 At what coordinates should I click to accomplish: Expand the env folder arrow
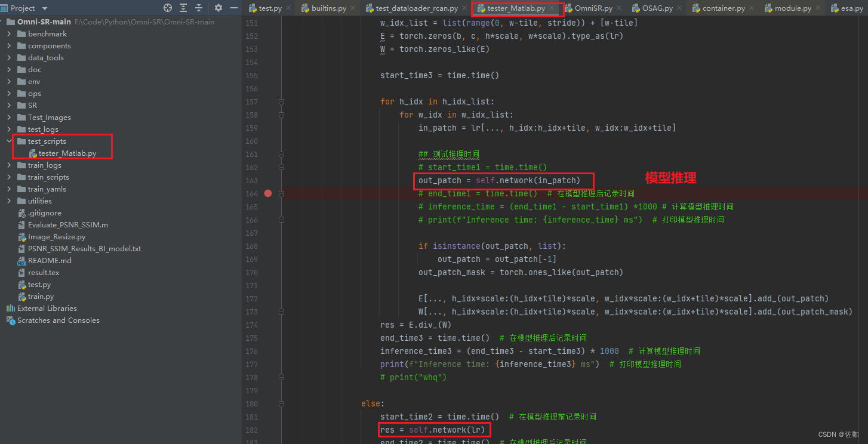9,82
